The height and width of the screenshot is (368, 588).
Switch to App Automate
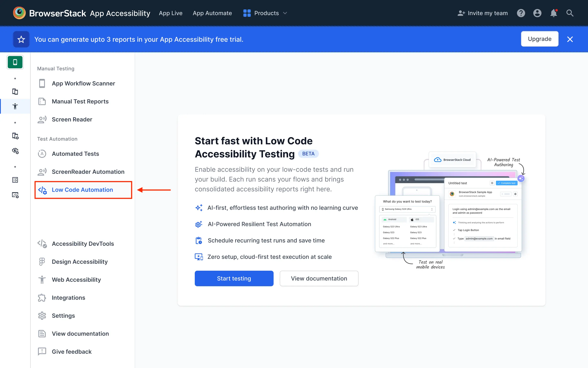tap(212, 13)
